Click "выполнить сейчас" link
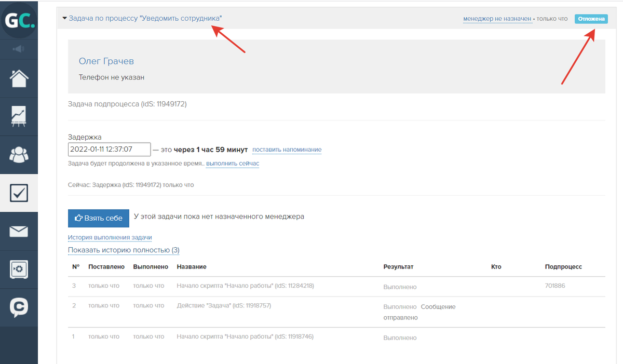Image resolution: width=623 pixels, height=364 pixels. 233,164
